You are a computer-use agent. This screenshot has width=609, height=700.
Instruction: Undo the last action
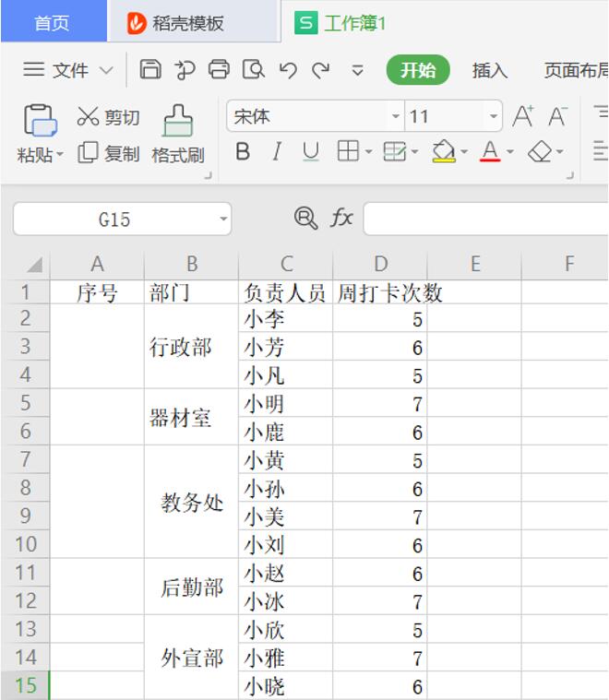click(288, 70)
